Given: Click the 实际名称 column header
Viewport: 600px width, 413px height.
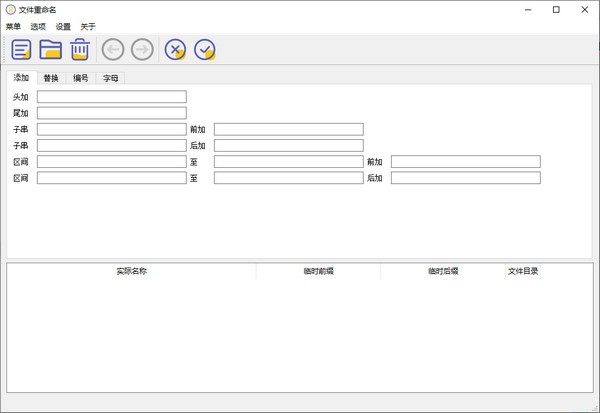Looking at the screenshot, I should [x=131, y=271].
